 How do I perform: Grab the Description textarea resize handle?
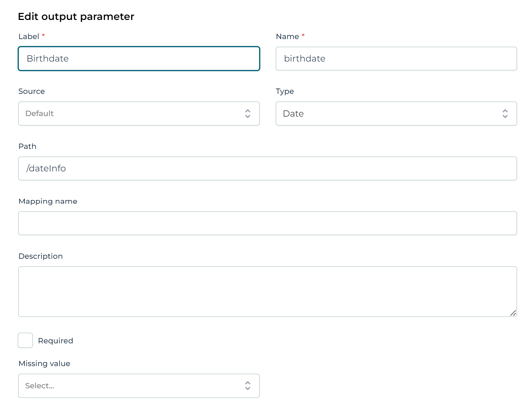(513, 313)
